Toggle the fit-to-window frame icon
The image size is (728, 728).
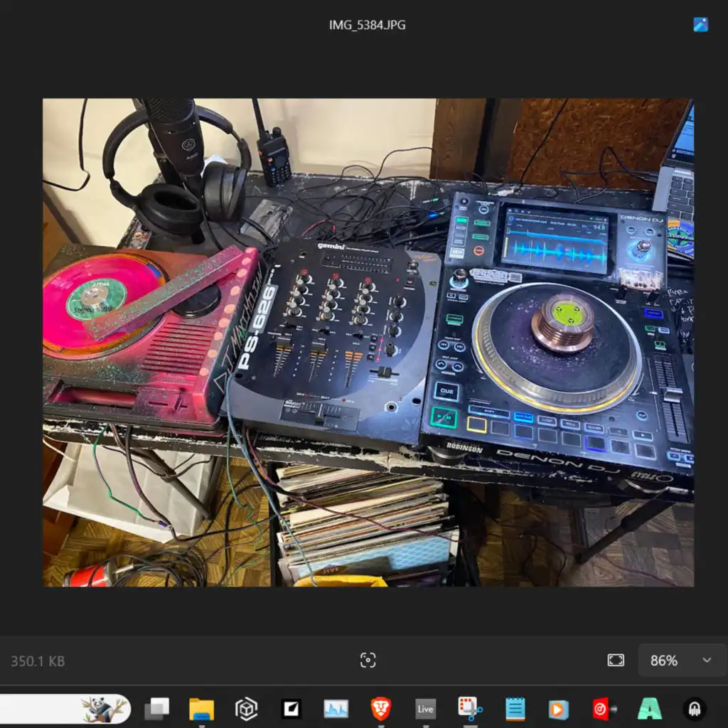click(616, 660)
